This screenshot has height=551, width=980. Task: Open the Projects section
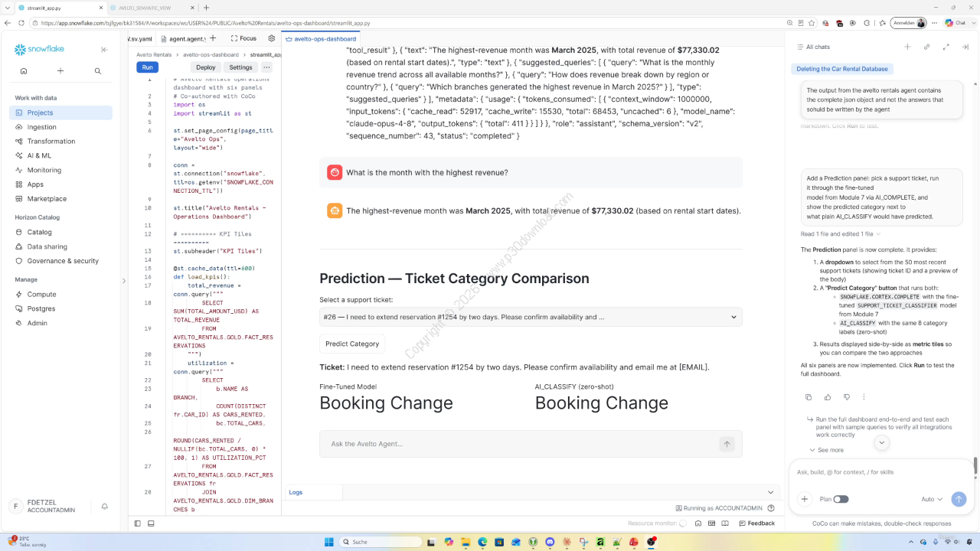pyautogui.click(x=60, y=112)
